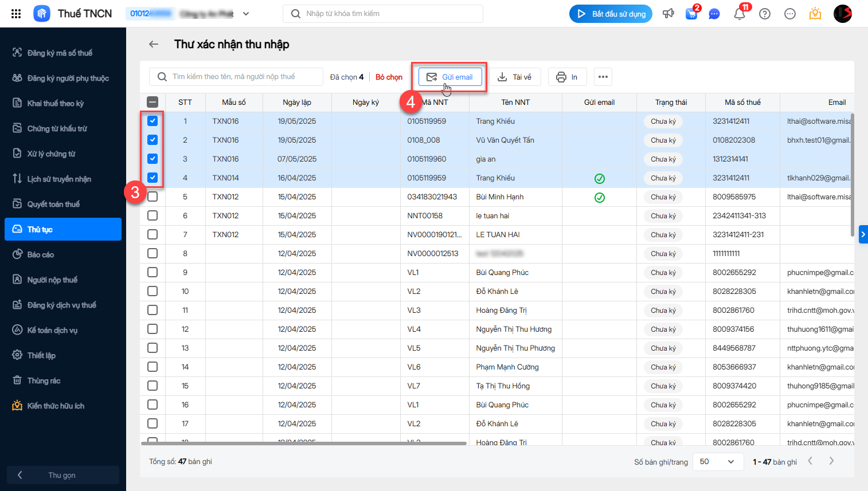868x491 pixels.
Task: Open the notifications bell
Action: pyautogui.click(x=740, y=14)
